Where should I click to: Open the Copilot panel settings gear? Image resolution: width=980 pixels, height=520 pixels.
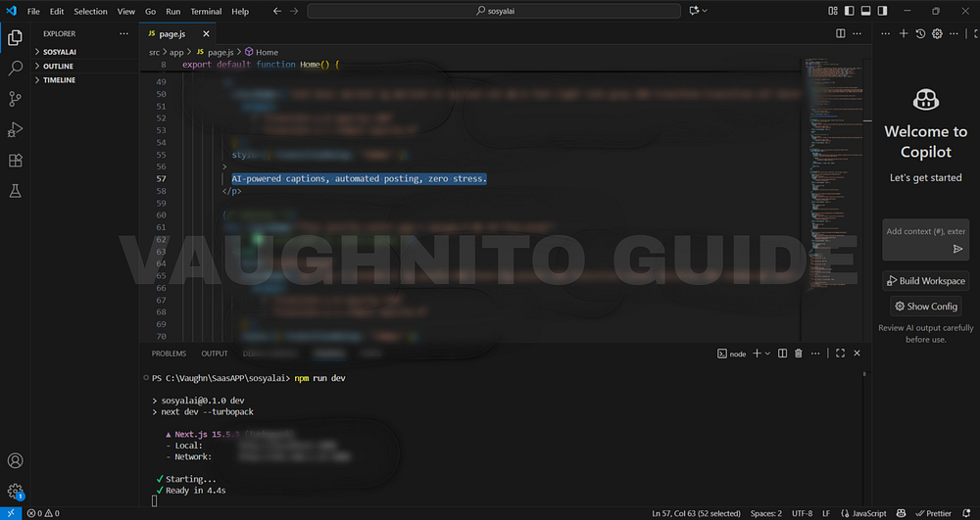point(937,33)
